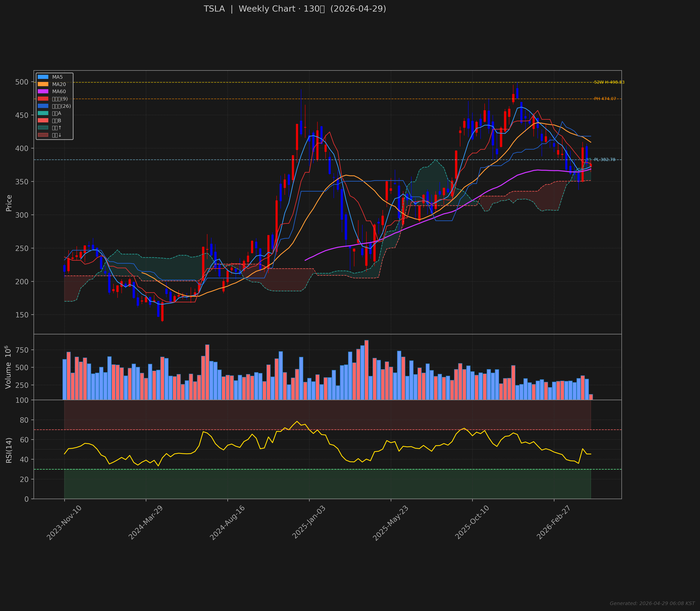This screenshot has width=700, height=611.
Task: Click the RSI(14) axis label
Action: click(9, 450)
